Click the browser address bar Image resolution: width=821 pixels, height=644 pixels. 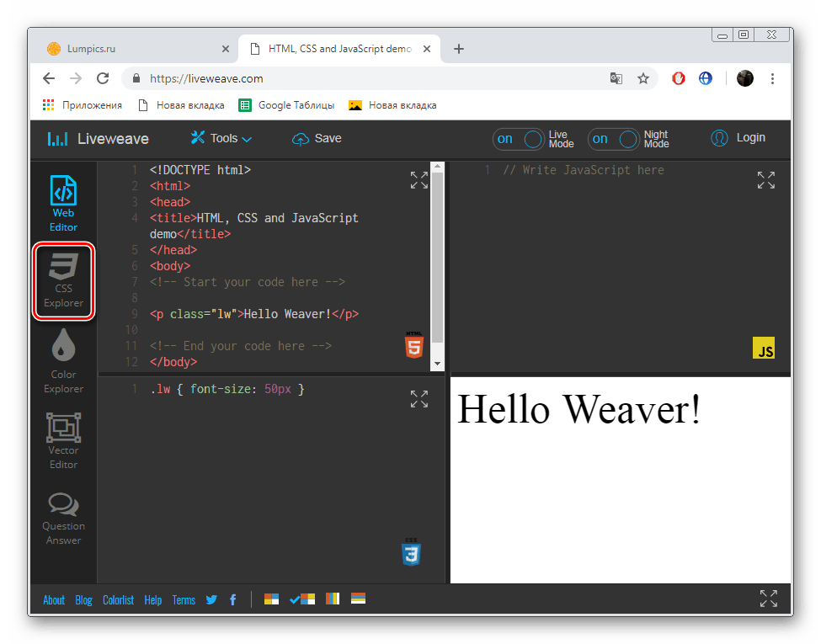337,77
